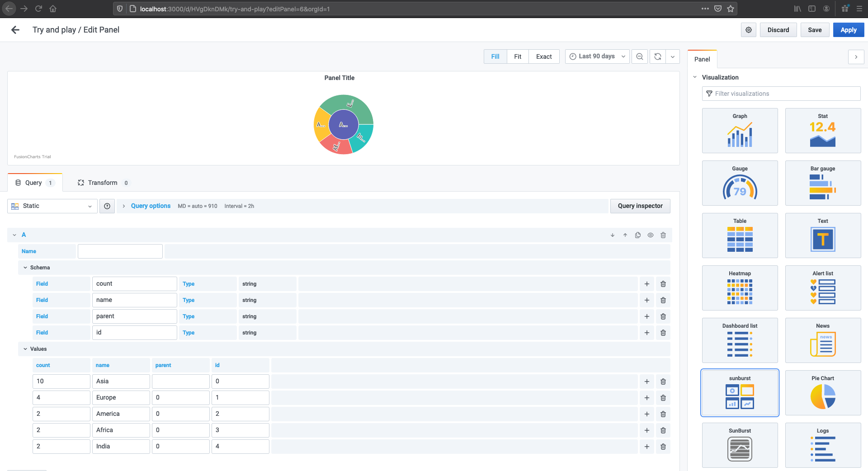Click the query options help icon
Screen dimensions: 868x471
(x=107, y=206)
